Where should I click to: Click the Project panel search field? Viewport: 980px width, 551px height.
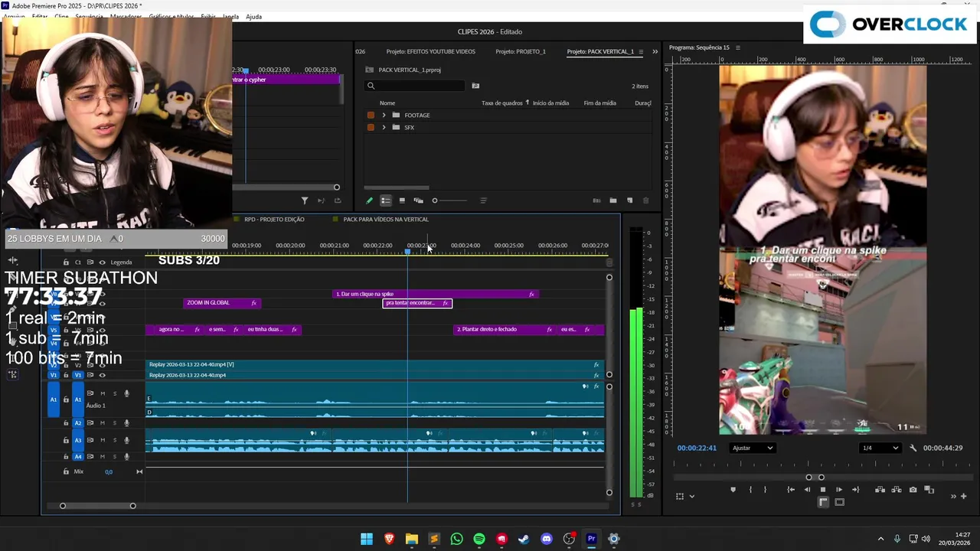click(x=415, y=86)
